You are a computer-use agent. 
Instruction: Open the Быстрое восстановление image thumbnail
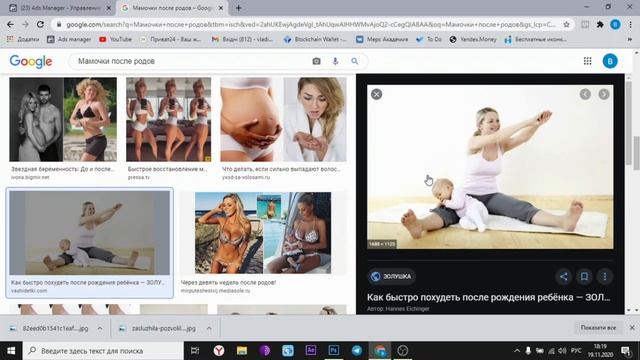pos(169,120)
